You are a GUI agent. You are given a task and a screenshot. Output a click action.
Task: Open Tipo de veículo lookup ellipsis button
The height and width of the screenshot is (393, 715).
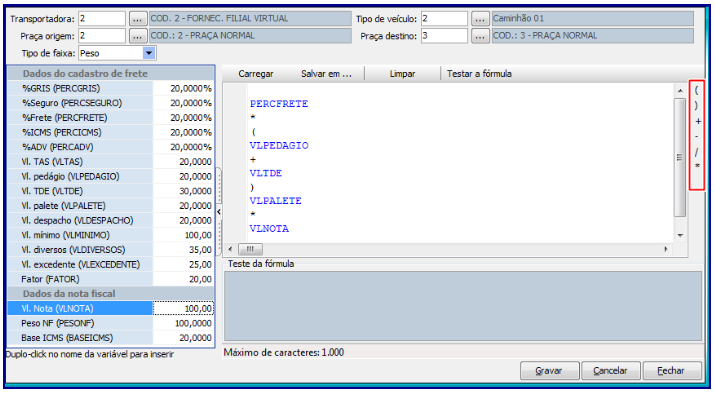coord(480,19)
